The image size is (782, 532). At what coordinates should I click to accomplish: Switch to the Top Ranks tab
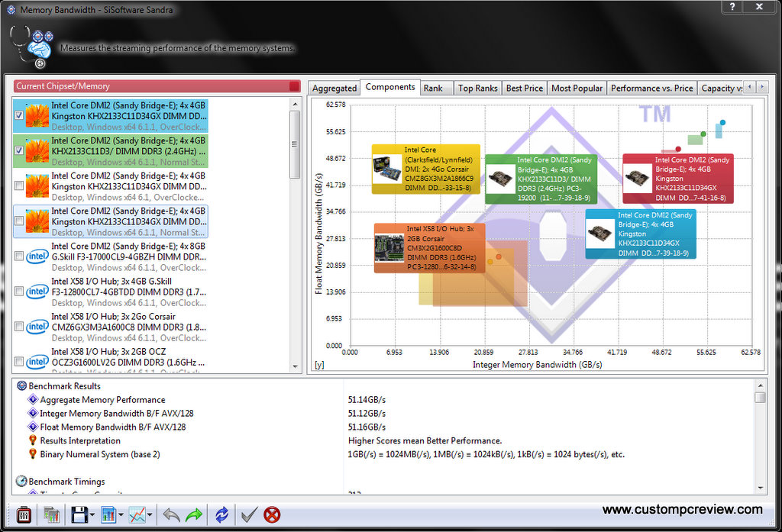pos(478,89)
